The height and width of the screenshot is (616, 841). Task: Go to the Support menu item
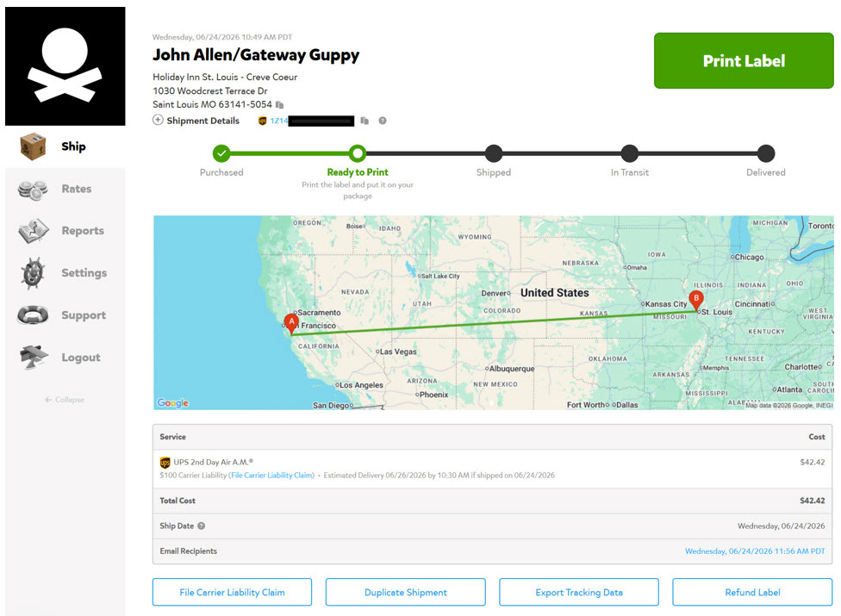[x=83, y=315]
